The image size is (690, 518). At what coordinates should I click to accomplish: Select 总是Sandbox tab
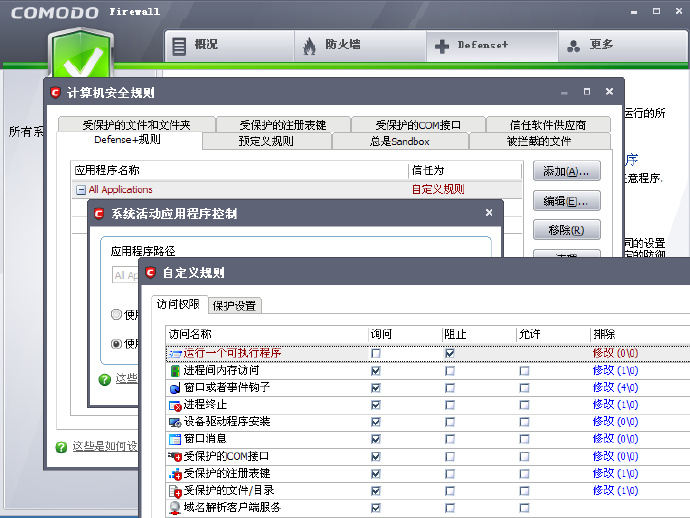tap(400, 141)
